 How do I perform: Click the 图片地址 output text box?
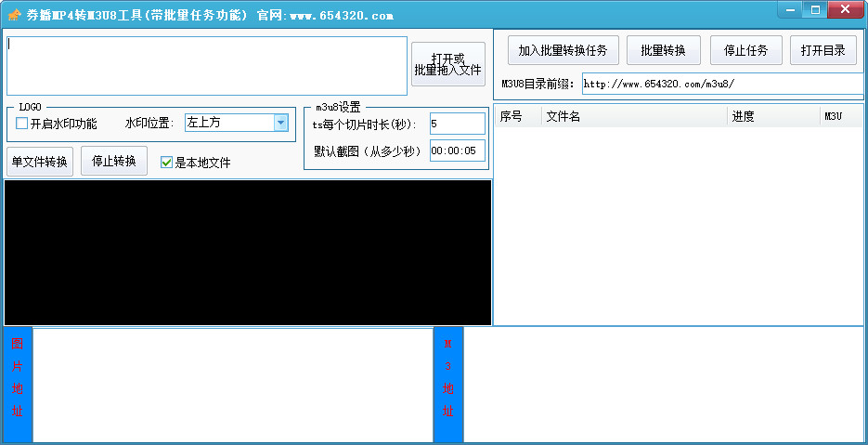[x=233, y=386]
